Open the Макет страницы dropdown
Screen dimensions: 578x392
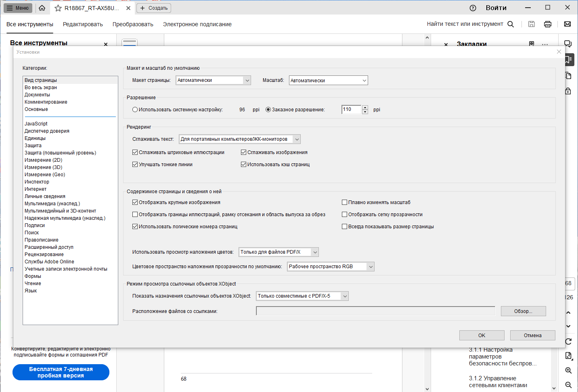(x=213, y=80)
